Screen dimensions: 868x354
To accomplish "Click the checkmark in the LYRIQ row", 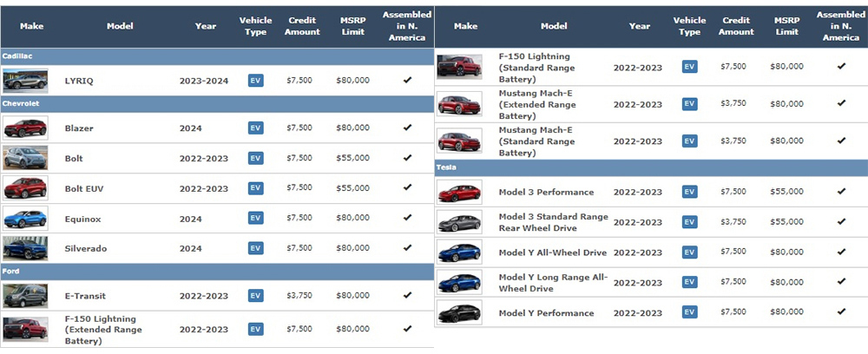I will click(x=407, y=80).
